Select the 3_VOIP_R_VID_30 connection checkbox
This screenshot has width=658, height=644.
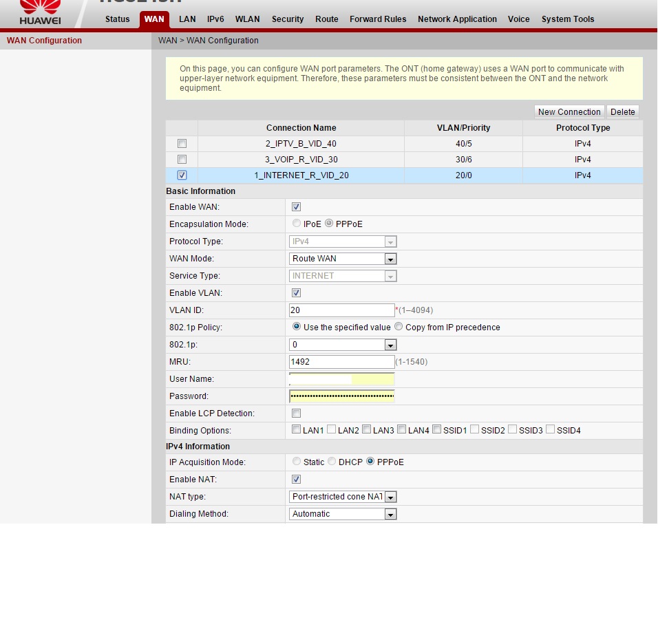[182, 160]
